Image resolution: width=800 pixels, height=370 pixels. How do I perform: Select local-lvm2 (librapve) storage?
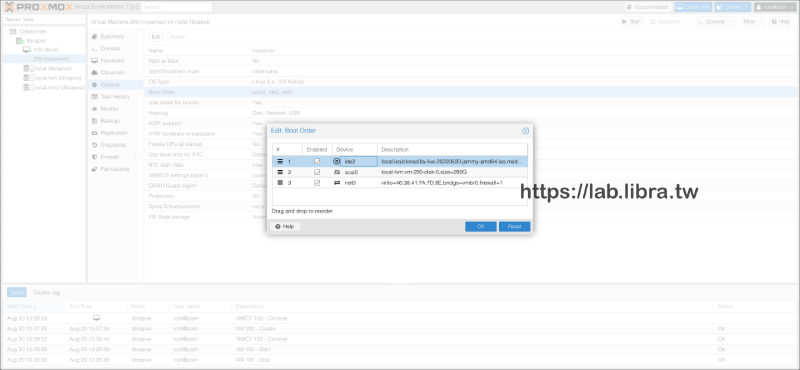[x=59, y=87]
